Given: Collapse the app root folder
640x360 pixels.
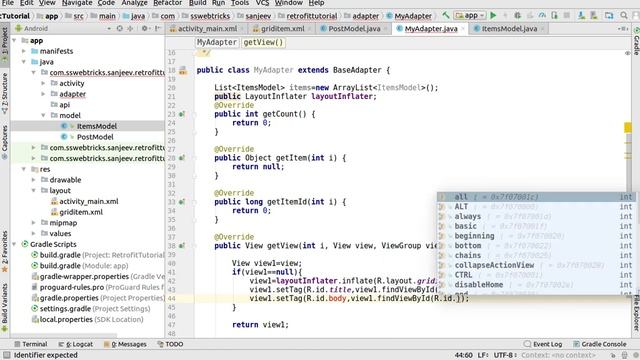Looking at the screenshot, I should coord(15,40).
